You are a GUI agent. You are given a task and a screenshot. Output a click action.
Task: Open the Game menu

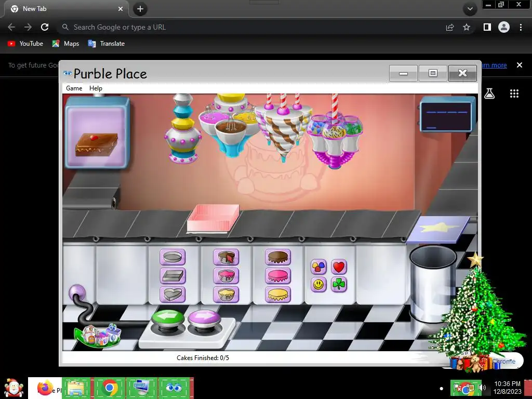tap(74, 88)
